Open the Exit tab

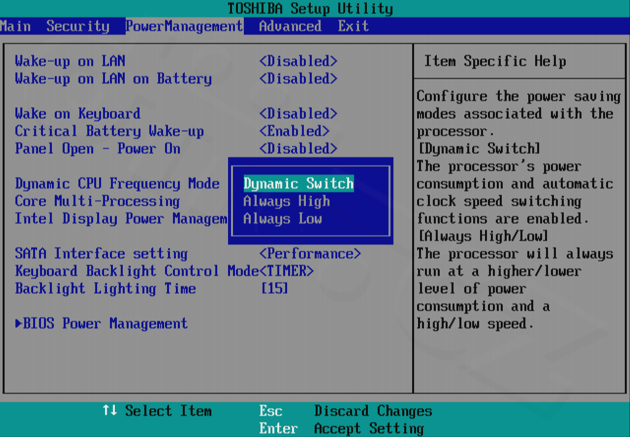pos(353,26)
